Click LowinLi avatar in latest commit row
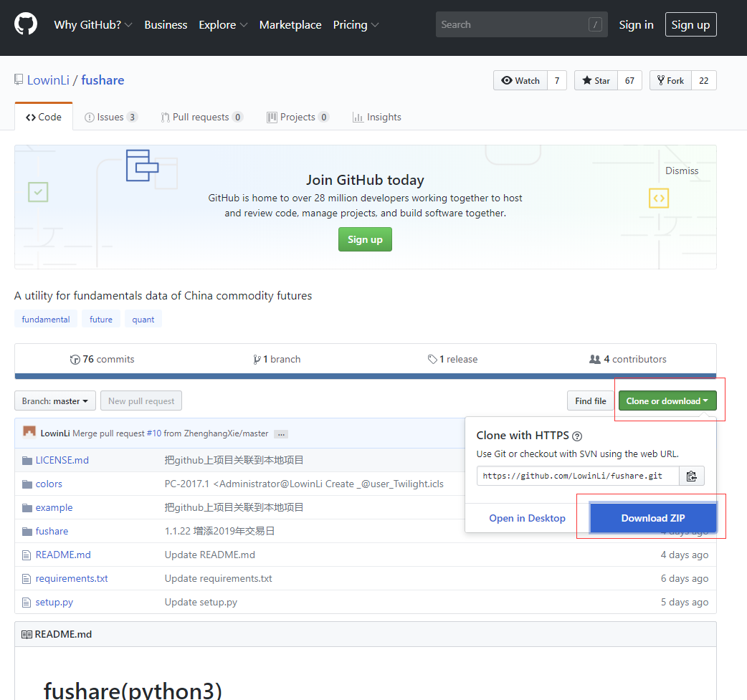747x700 pixels. click(x=29, y=433)
